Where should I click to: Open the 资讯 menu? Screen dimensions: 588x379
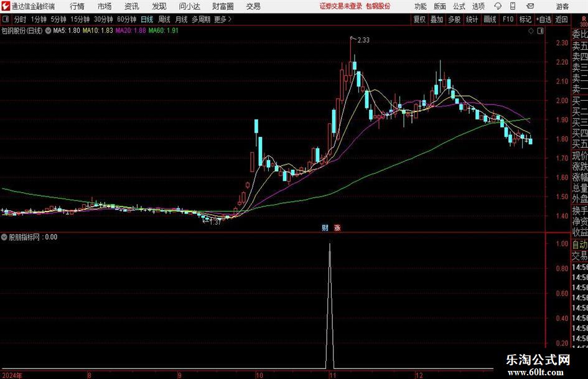(132, 6)
